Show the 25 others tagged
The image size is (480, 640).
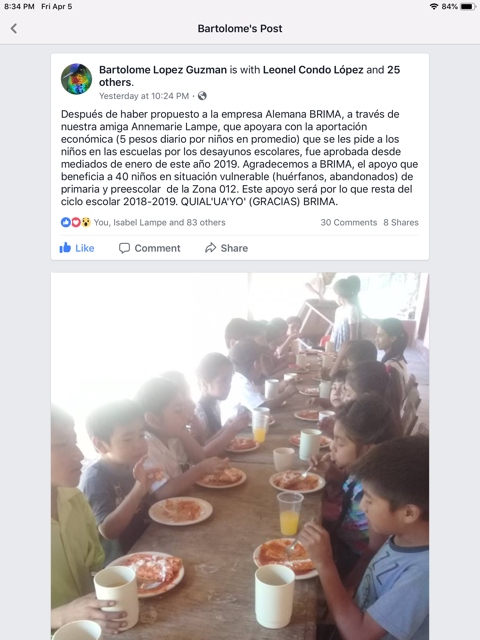[x=249, y=76]
